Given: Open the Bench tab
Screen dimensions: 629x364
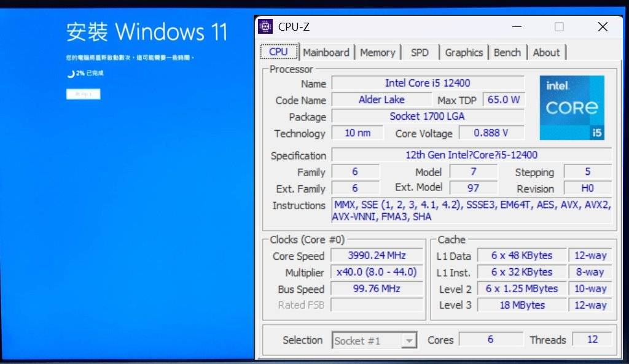Looking at the screenshot, I should (x=507, y=53).
